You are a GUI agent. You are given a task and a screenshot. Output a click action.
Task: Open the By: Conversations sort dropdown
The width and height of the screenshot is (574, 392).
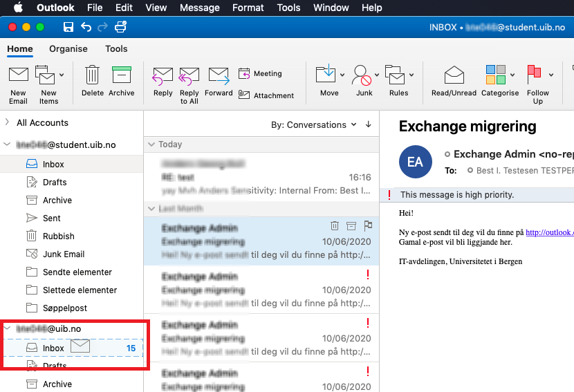[313, 124]
